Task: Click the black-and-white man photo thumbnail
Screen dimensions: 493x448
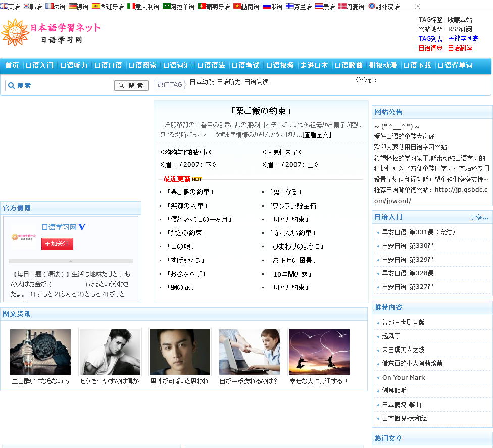Action: click(110, 352)
